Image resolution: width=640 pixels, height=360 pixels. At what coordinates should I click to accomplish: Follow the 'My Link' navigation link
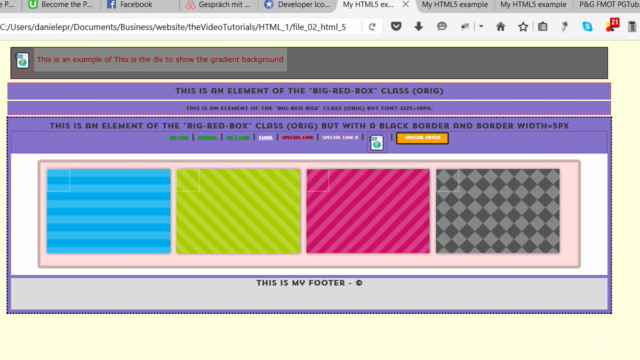[x=179, y=138]
